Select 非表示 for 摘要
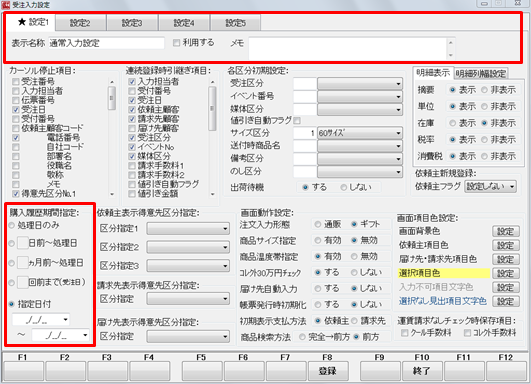Image resolution: width=531 pixels, height=384 pixels. [x=484, y=90]
